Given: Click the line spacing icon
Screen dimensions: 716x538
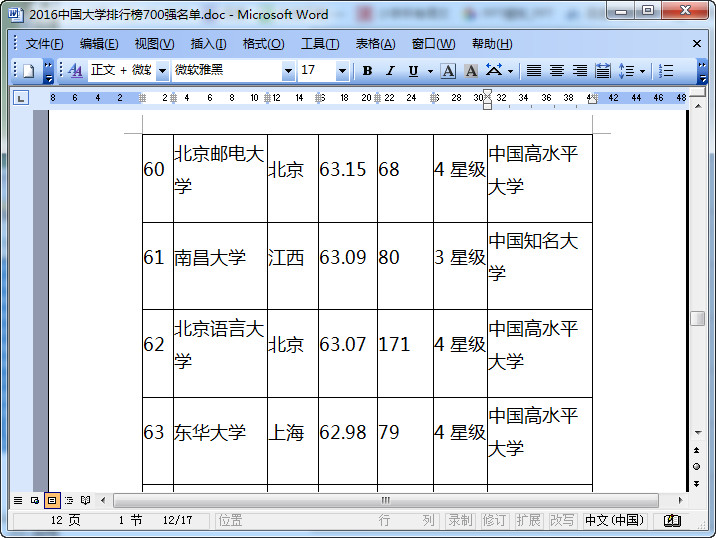Looking at the screenshot, I should (626, 71).
